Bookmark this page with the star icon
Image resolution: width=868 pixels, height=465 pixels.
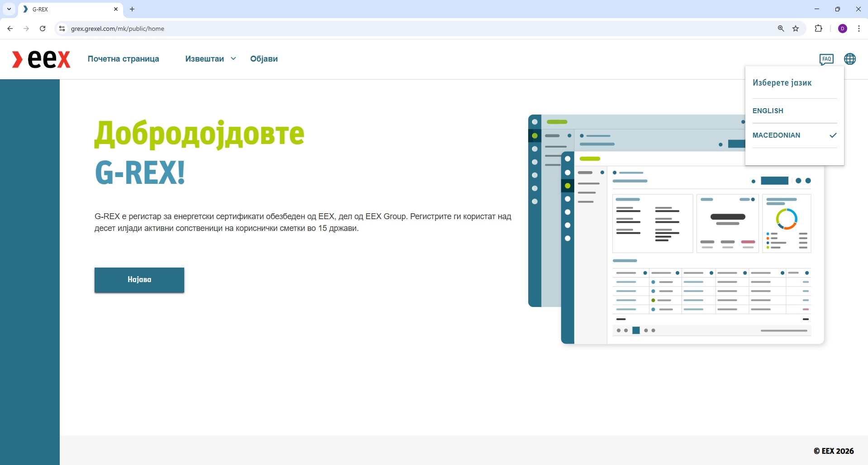click(796, 29)
